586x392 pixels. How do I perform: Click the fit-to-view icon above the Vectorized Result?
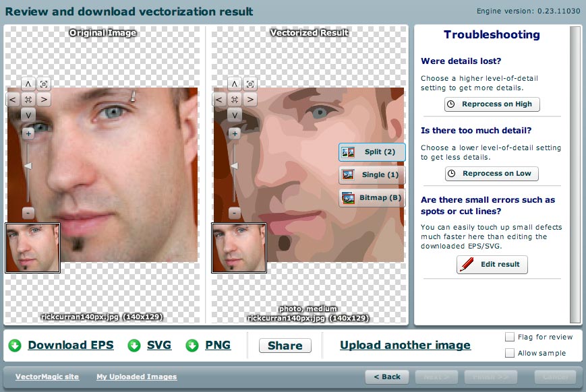(x=250, y=84)
